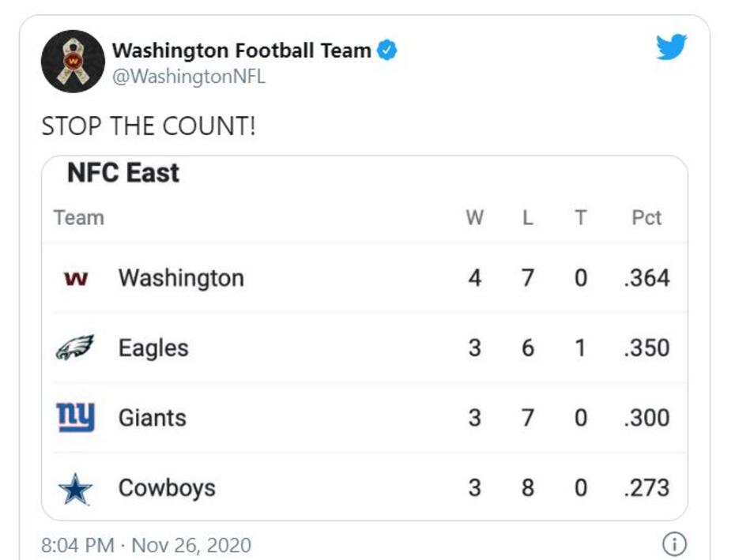This screenshot has height=560, width=735.
Task: Click the 'STOP THE COUNT!' tweet text
Action: (149, 126)
